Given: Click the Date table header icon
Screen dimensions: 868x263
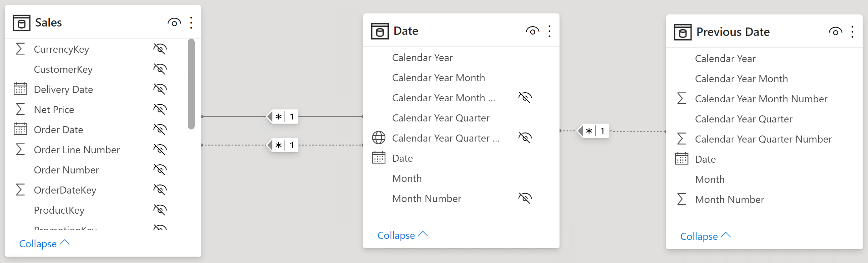Looking at the screenshot, I should coord(380,31).
